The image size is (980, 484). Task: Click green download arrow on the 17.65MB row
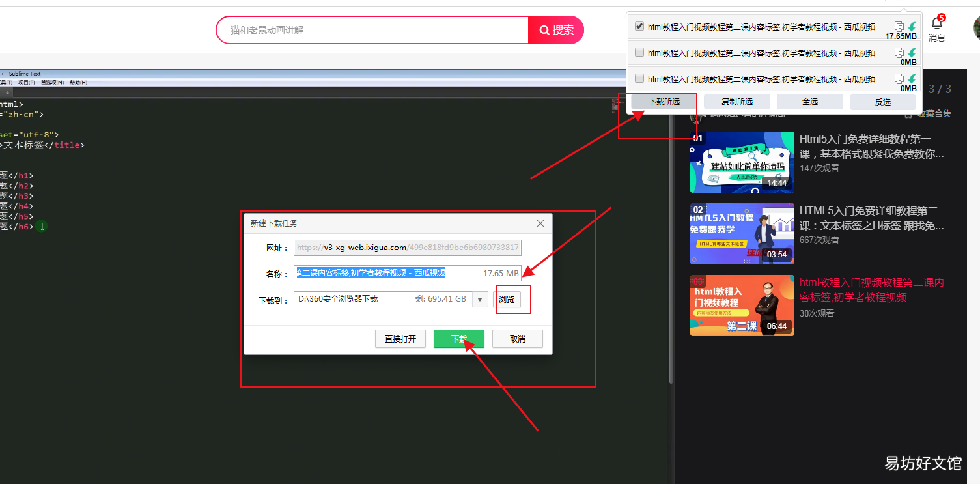tap(912, 27)
